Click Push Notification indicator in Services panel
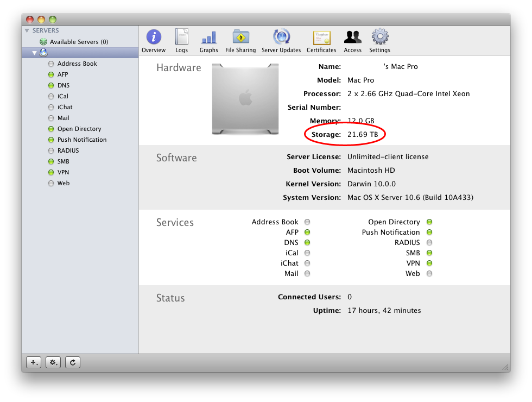 click(429, 233)
